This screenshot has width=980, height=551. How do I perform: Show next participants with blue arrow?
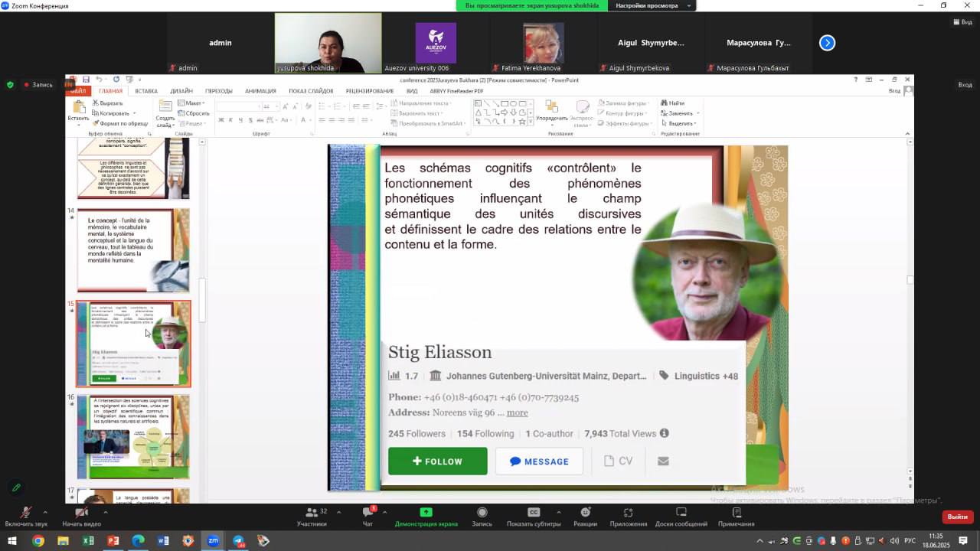click(x=827, y=43)
